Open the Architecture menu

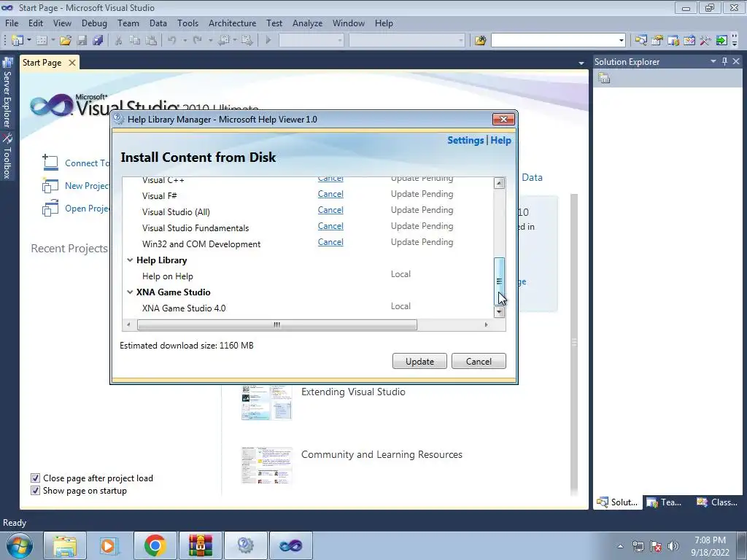(232, 23)
